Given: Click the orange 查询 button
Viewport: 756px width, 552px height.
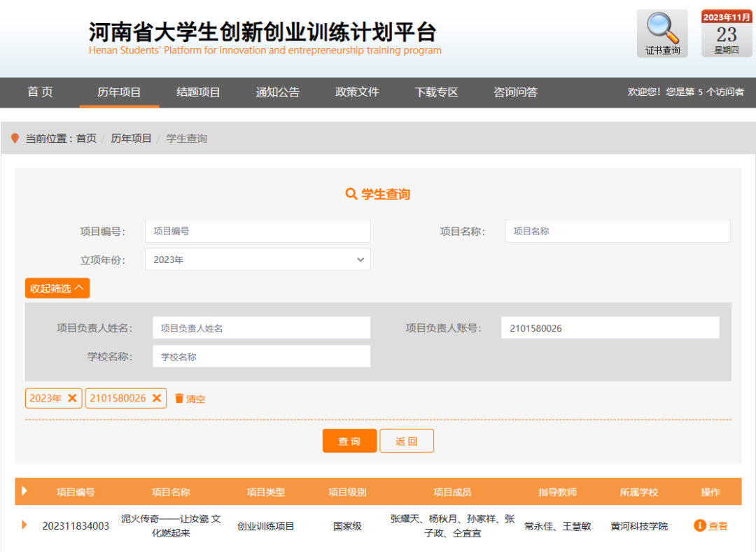Looking at the screenshot, I should coord(349,441).
